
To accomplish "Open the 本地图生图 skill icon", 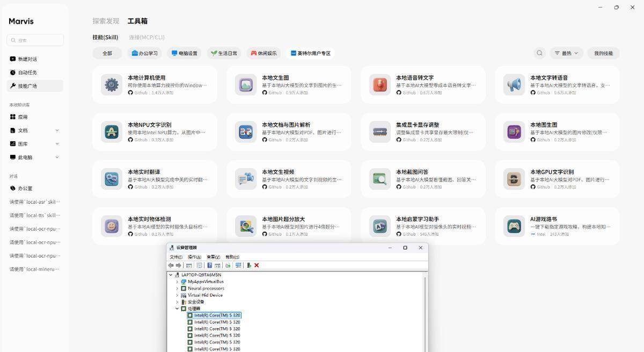I will [x=514, y=132].
